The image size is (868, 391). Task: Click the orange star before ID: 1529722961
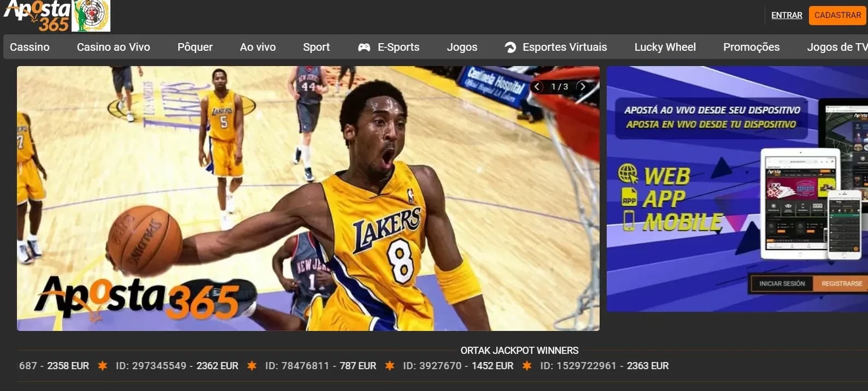[526, 366]
